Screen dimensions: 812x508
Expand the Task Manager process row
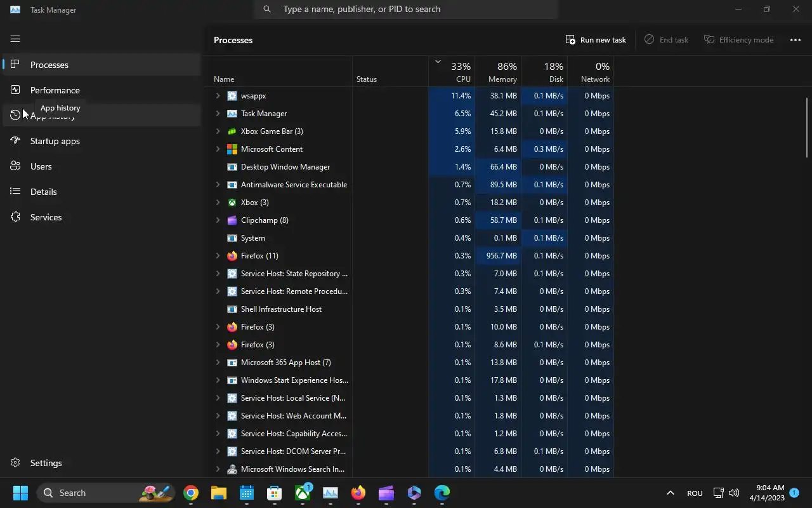pyautogui.click(x=218, y=114)
